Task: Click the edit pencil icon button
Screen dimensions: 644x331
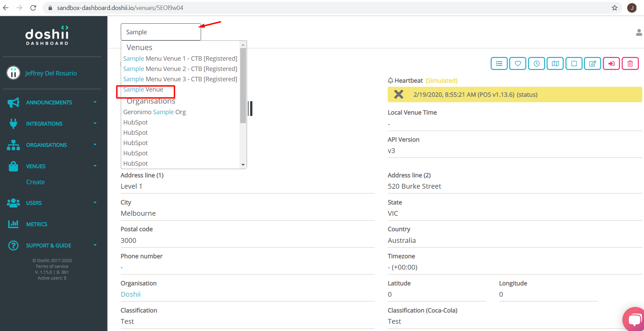Action: 593,63
